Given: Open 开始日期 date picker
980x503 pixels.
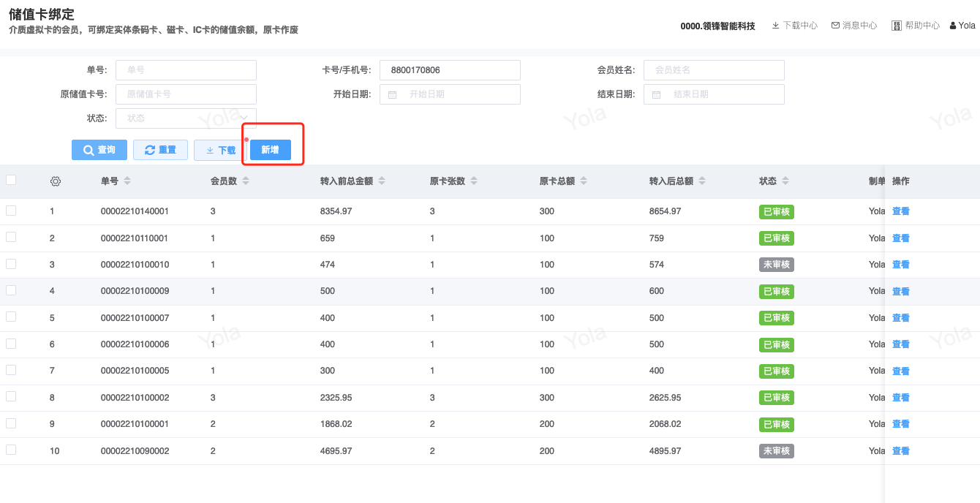Looking at the screenshot, I should tap(450, 94).
